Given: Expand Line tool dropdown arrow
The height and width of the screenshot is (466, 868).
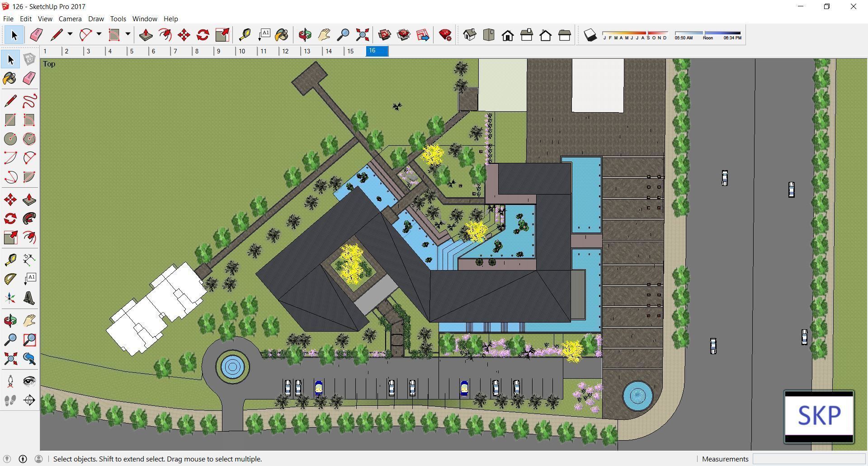Looking at the screenshot, I should pyautogui.click(x=70, y=34).
